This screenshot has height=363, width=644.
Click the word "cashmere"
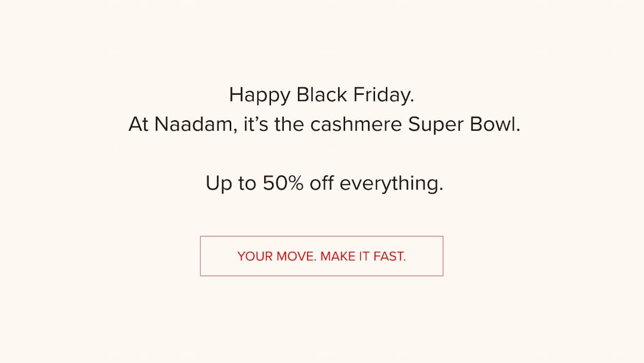[356, 125]
